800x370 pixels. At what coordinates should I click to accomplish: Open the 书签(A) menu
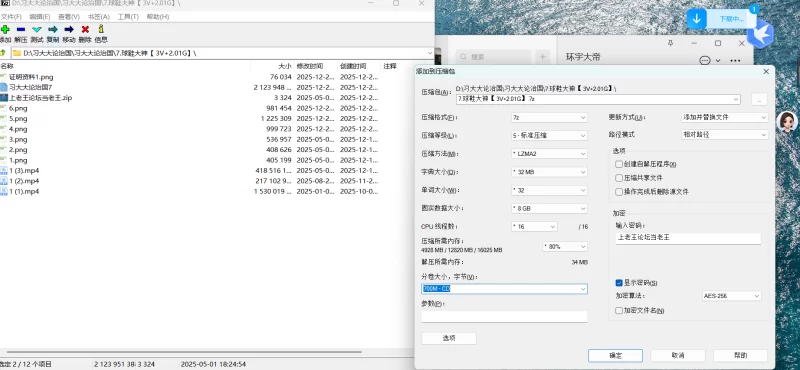[98, 17]
